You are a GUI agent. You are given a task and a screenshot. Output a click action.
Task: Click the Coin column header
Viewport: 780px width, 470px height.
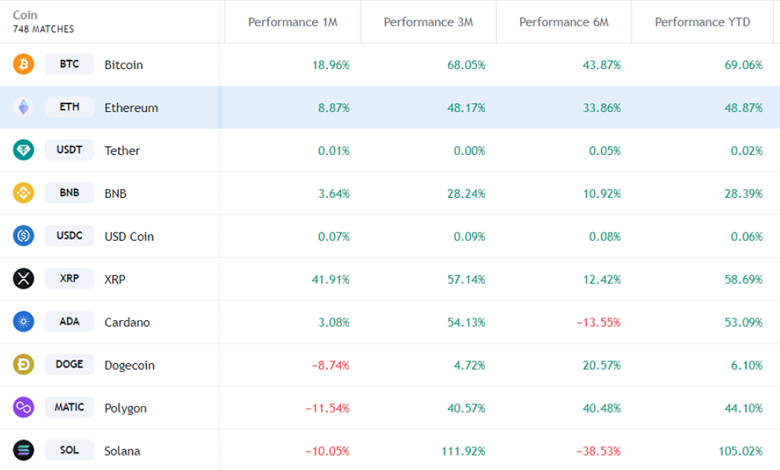click(x=24, y=16)
